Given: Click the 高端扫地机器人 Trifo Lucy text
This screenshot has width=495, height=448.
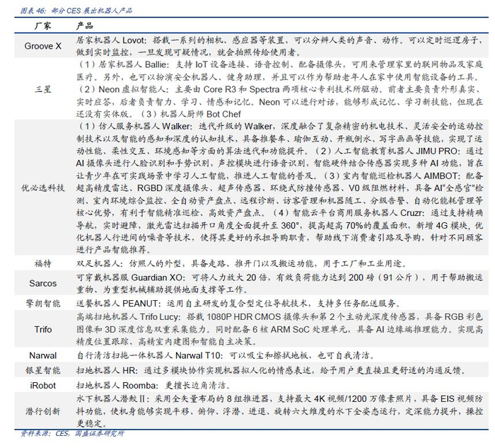Looking at the screenshot, I should point(128,317).
